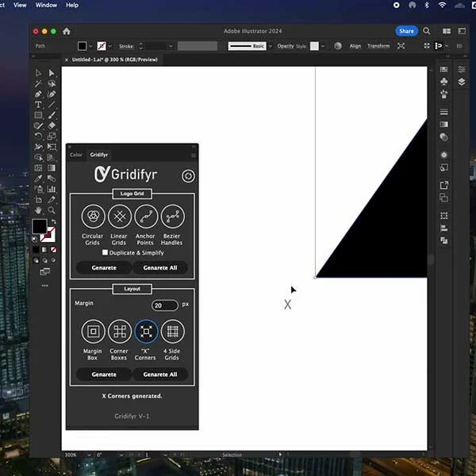This screenshot has height=476, width=476.
Task: Set paint mode to None
Action: click(54, 250)
